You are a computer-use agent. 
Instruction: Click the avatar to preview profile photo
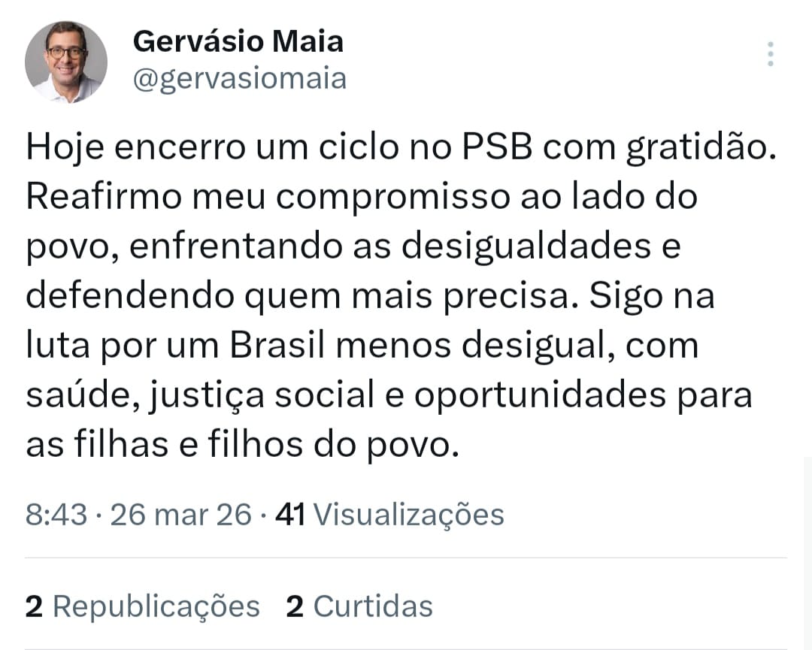point(66,60)
